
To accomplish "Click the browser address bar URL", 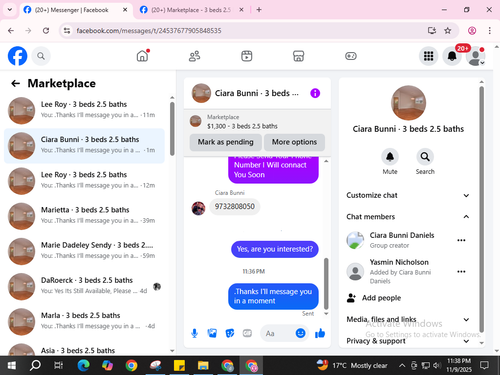I will click(149, 31).
